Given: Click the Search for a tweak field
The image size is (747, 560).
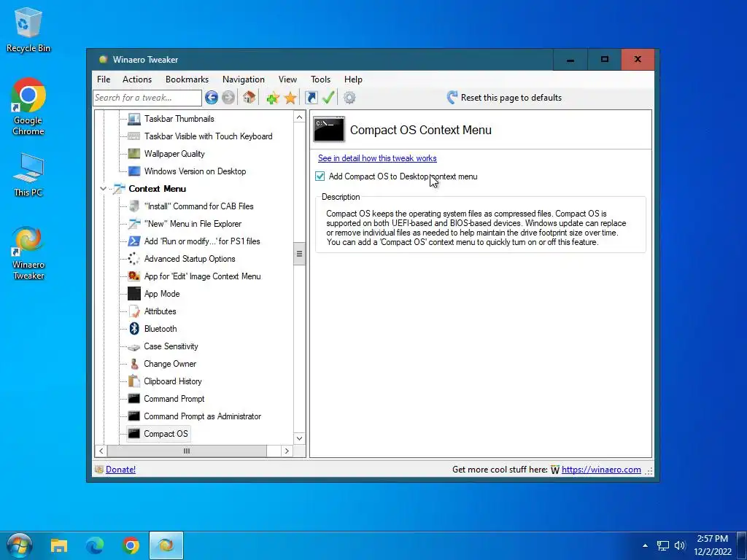Looking at the screenshot, I should [147, 98].
